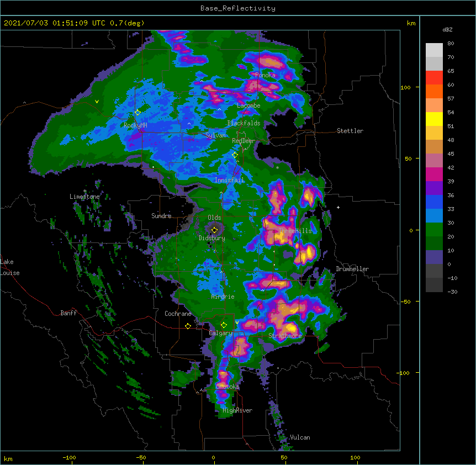Click the yellow diamond marker below Cochrane
Screen dimensions: 476x465
click(188, 326)
